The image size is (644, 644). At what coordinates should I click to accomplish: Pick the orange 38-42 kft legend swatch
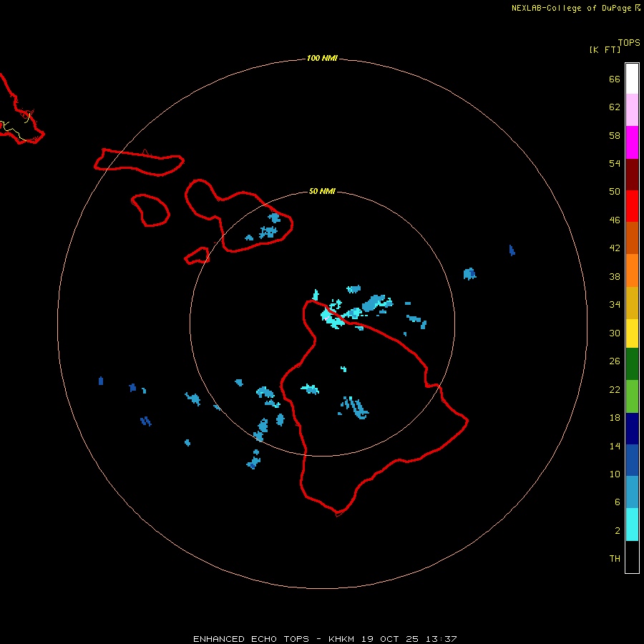(x=632, y=270)
